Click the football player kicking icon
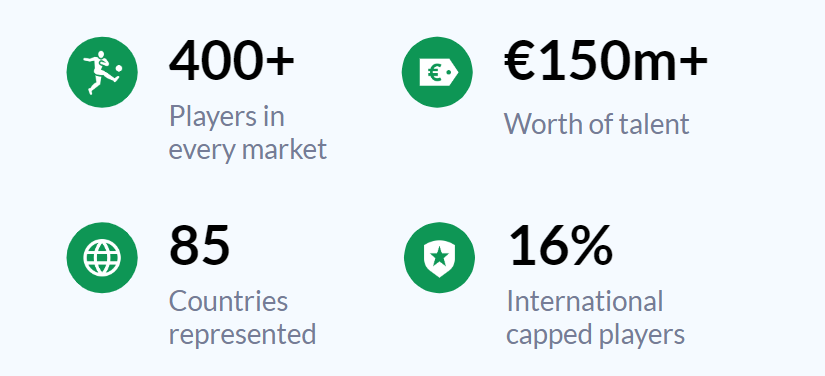Screen dimensions: 825x376 pos(102,72)
